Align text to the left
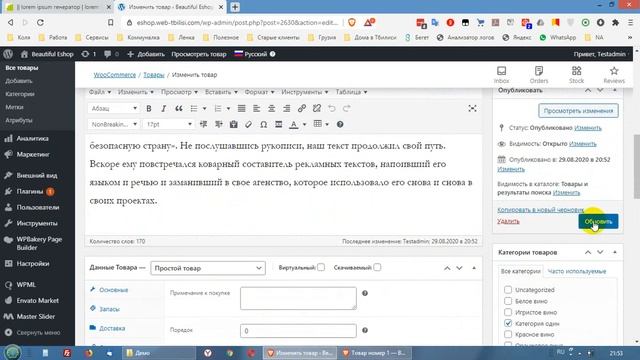The image size is (640, 360). pos(256,108)
